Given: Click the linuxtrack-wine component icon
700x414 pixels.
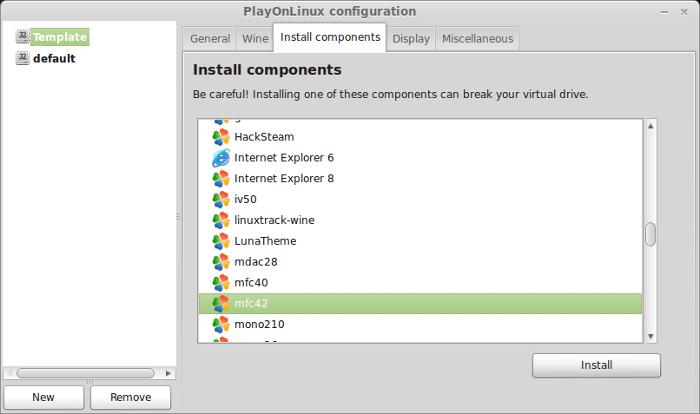Looking at the screenshot, I should click(x=221, y=220).
